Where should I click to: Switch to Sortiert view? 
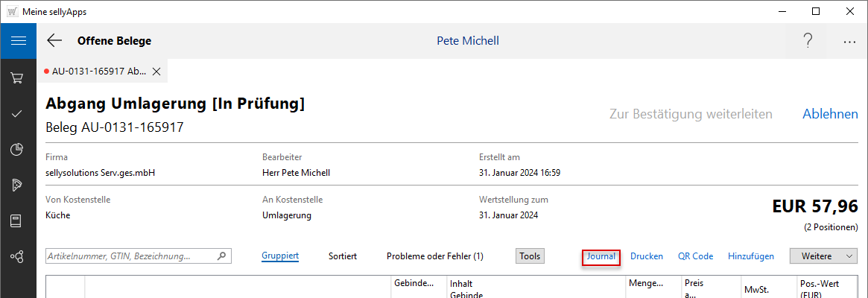pyautogui.click(x=343, y=256)
